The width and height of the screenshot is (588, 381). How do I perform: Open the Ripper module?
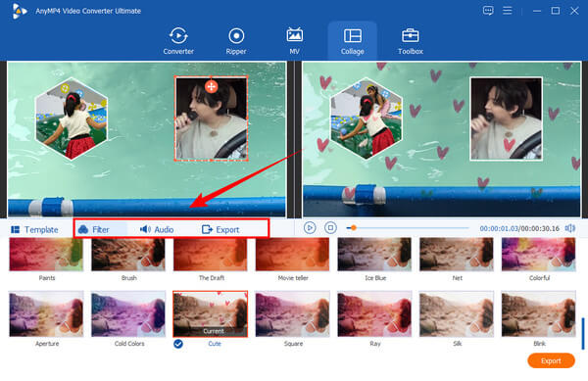coord(236,41)
